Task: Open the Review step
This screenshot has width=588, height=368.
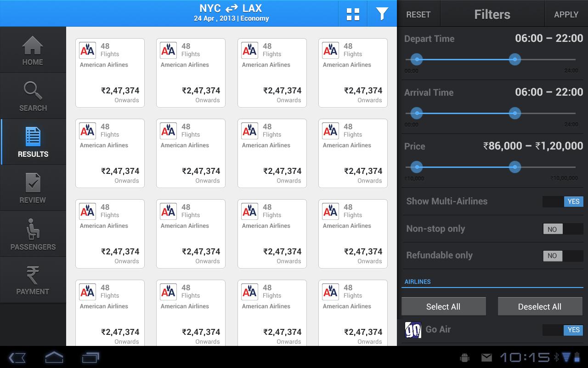Action: (x=33, y=188)
